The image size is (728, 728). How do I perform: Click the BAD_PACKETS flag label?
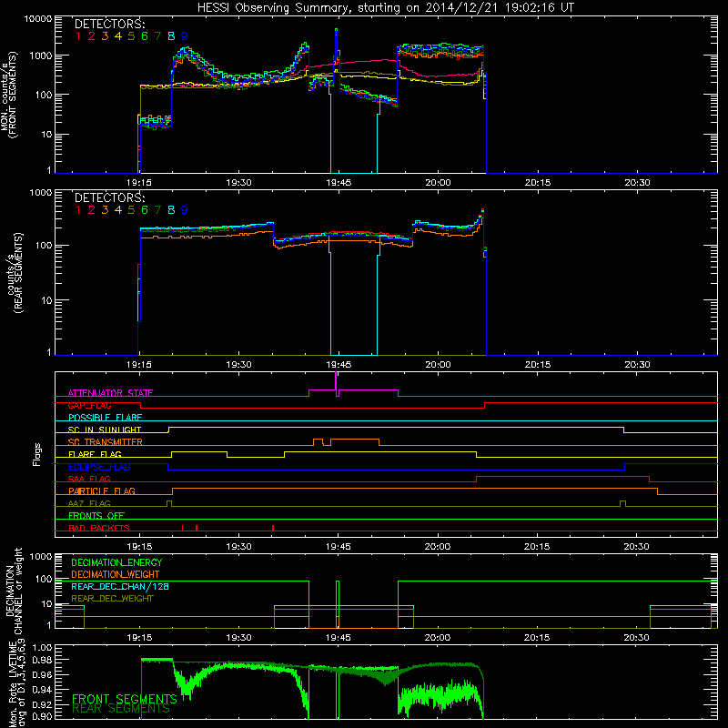(99, 528)
